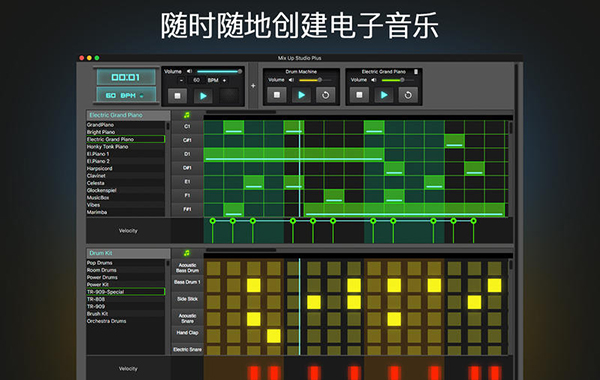600x380 pixels.
Task: Mute Electric Grand Piano speaker icon
Action: point(374,80)
